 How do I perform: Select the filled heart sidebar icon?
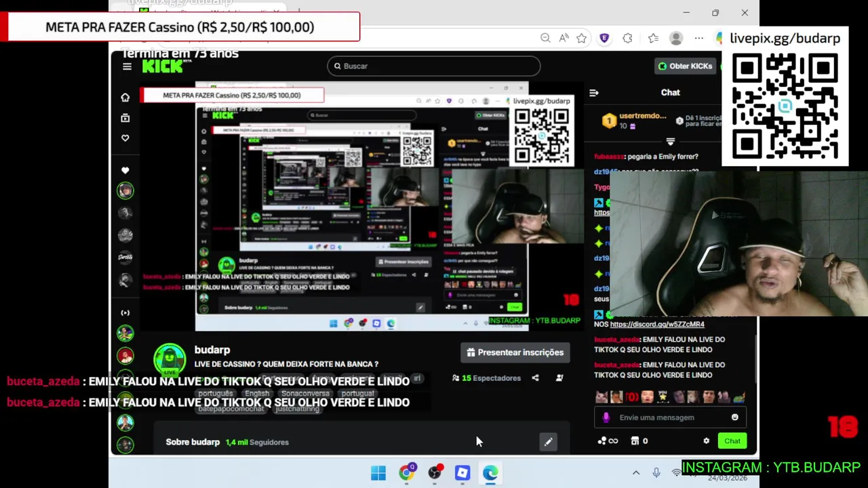click(125, 171)
